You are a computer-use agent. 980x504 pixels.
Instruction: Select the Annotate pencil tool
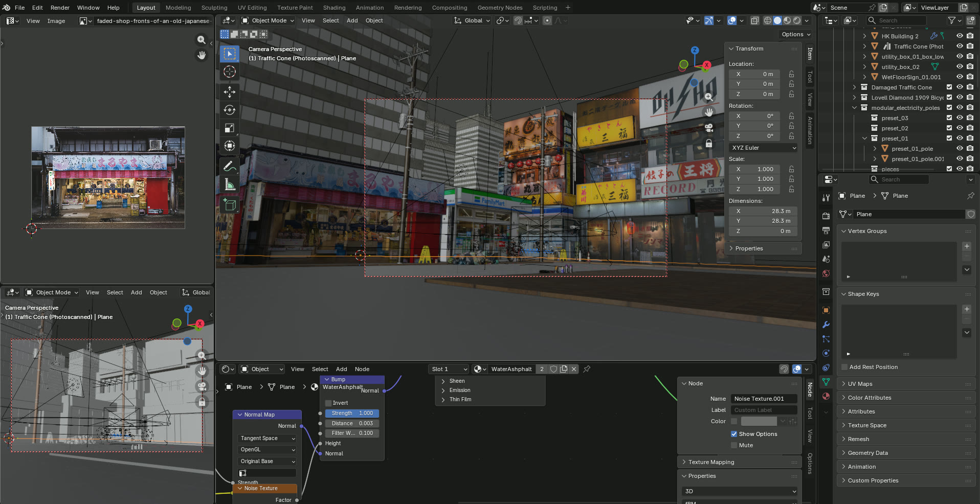230,166
